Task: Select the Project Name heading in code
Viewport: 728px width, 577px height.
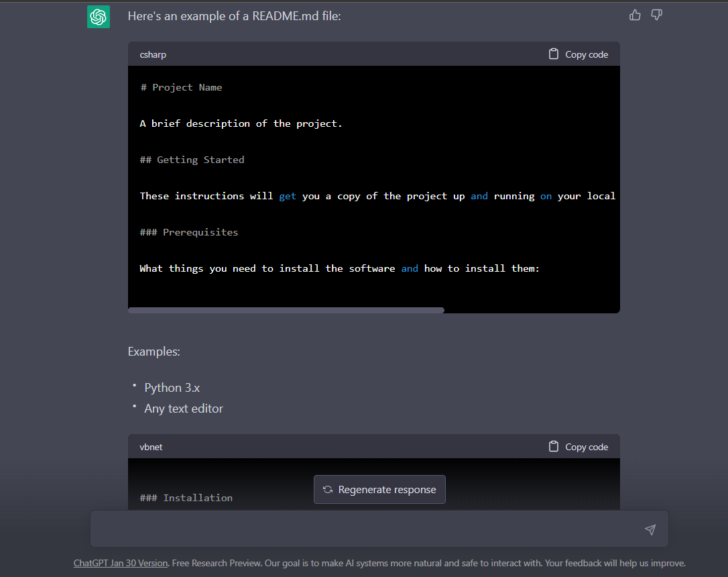Action: click(x=181, y=87)
